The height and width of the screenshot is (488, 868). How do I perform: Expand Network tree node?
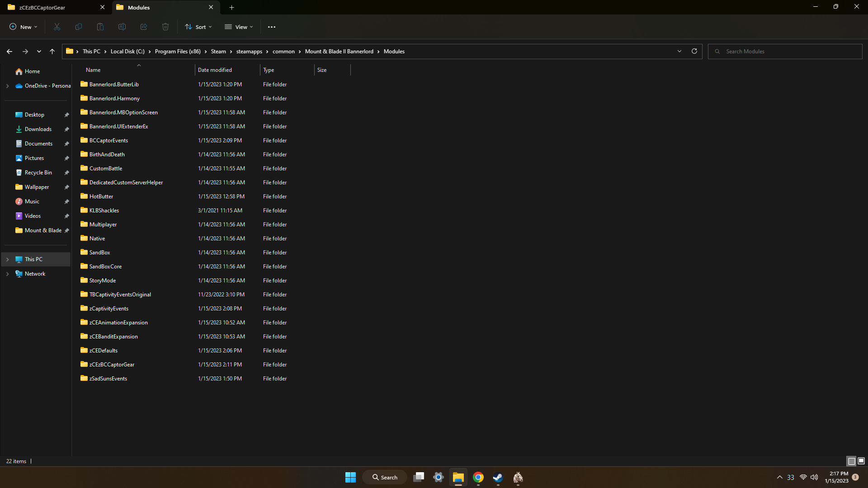7,274
